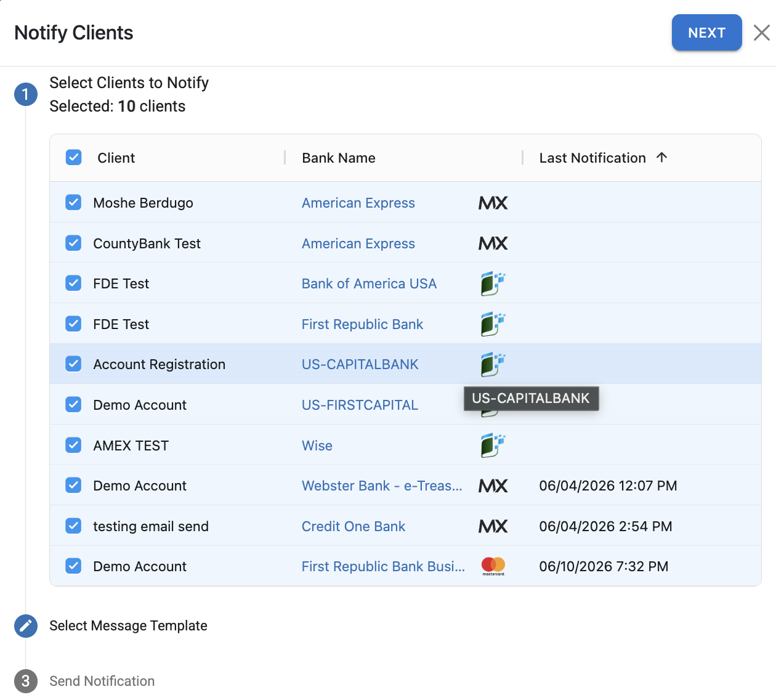Click testing email send client name
The image size is (776, 700).
151,526
